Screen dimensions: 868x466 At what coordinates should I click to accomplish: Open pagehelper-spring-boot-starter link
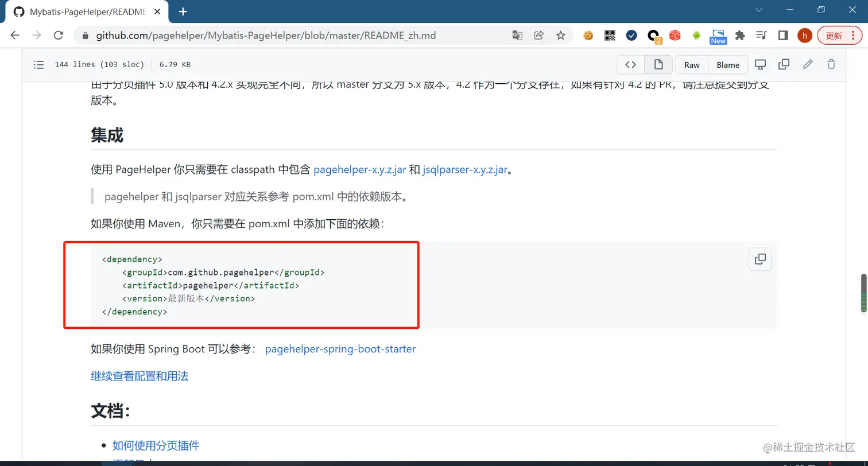coord(340,348)
